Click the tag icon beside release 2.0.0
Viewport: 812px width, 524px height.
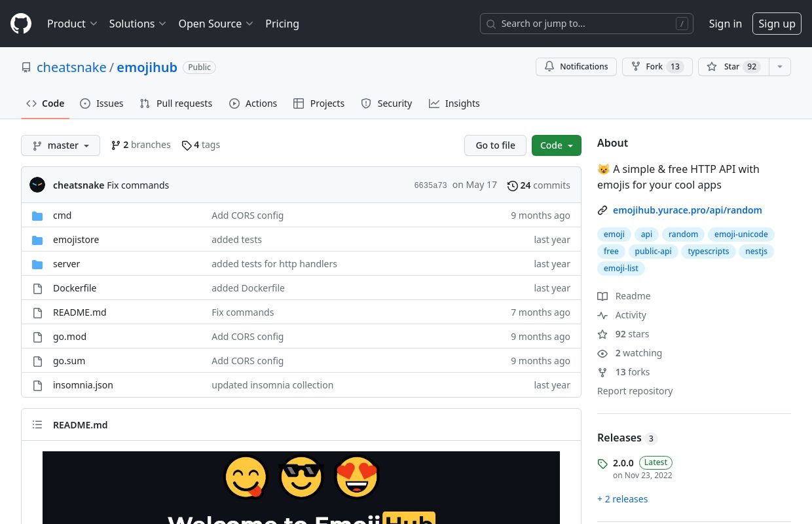(x=602, y=464)
